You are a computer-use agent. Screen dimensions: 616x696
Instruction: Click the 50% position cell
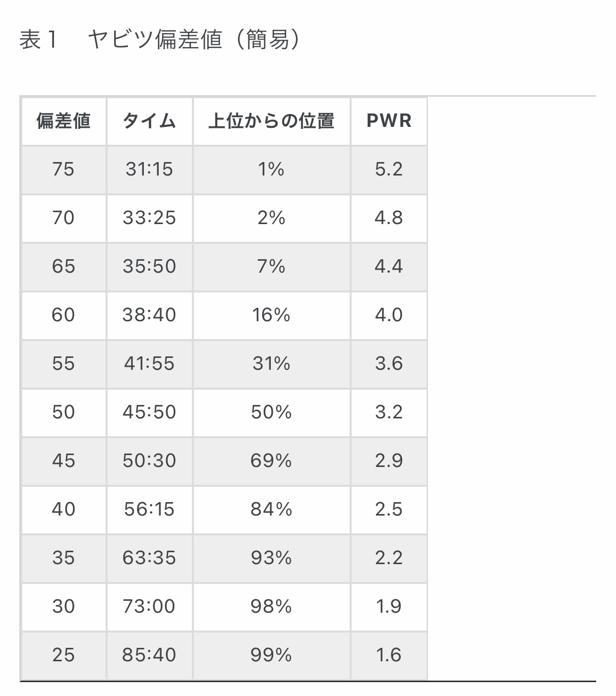[271, 412]
